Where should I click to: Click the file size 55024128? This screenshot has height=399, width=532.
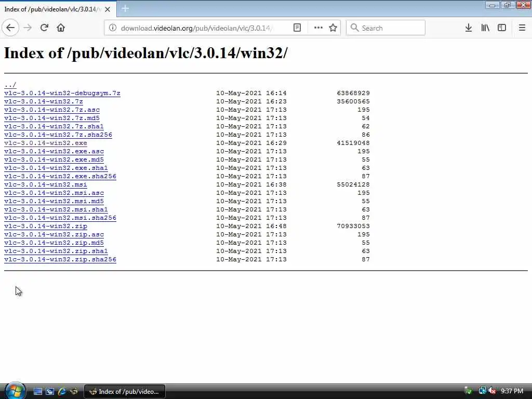tap(353, 184)
